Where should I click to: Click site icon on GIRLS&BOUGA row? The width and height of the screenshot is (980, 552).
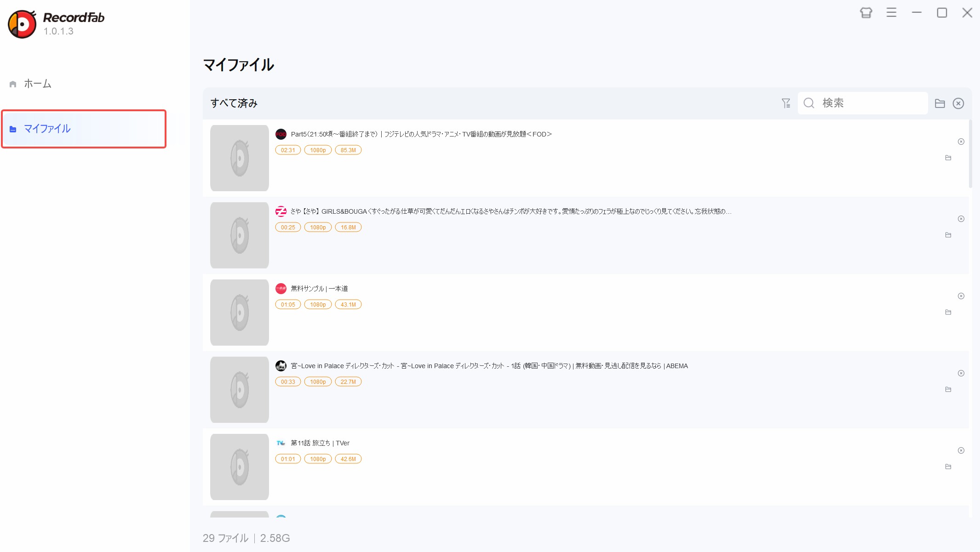pyautogui.click(x=281, y=211)
